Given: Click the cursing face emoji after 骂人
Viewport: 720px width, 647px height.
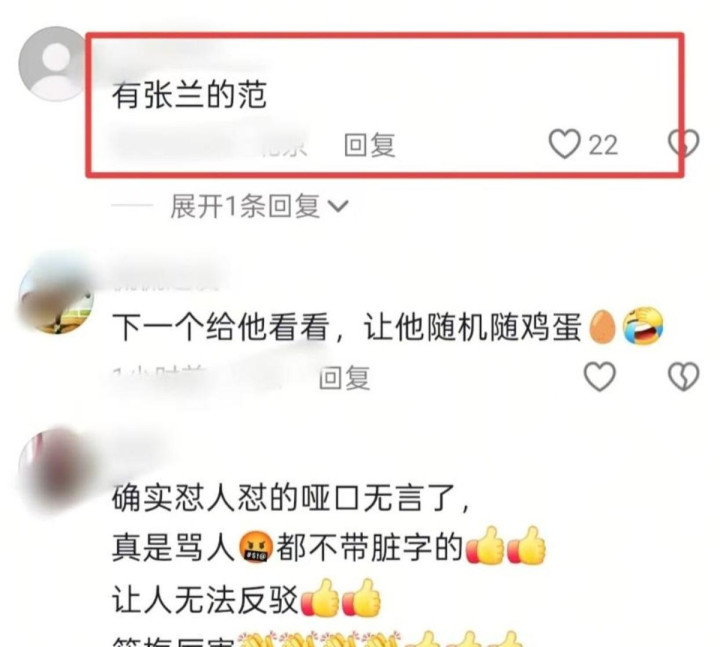Looking at the screenshot, I should pos(256,548).
